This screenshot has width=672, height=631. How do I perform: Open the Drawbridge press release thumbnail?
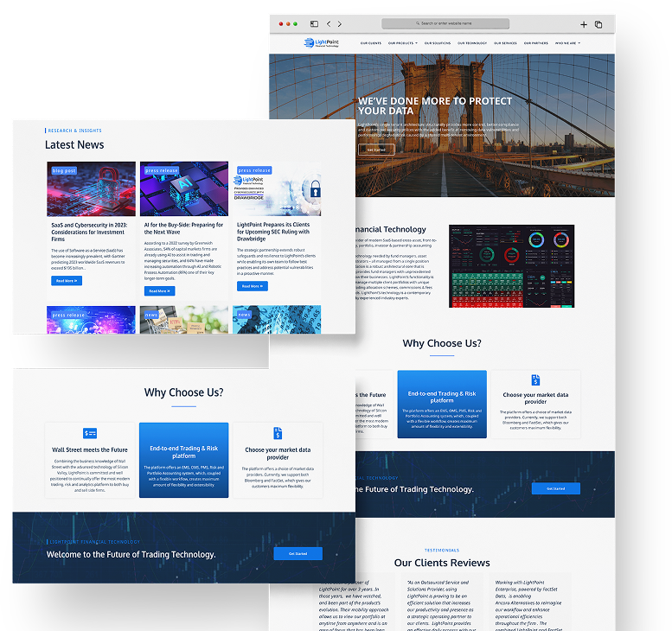[x=277, y=189]
